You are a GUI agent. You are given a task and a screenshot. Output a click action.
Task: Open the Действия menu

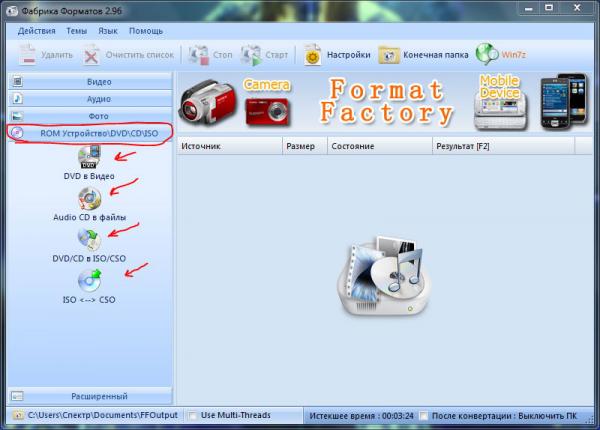coord(37,31)
